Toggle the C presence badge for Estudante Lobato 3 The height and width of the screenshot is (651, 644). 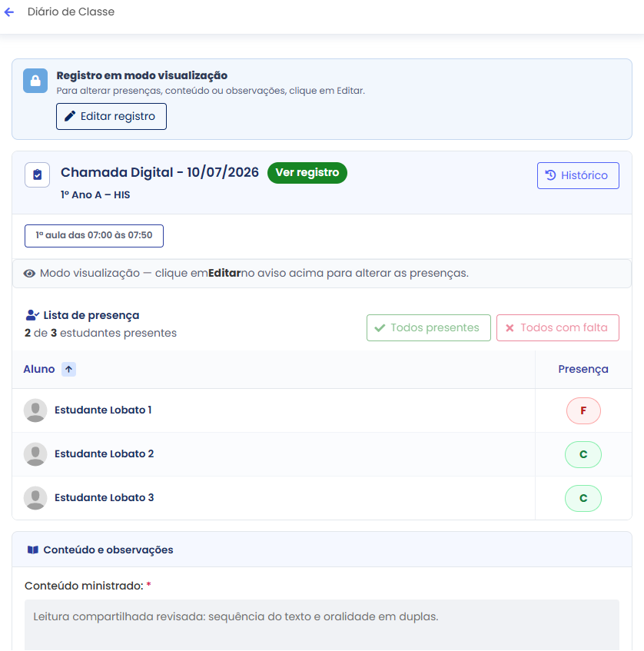583,498
